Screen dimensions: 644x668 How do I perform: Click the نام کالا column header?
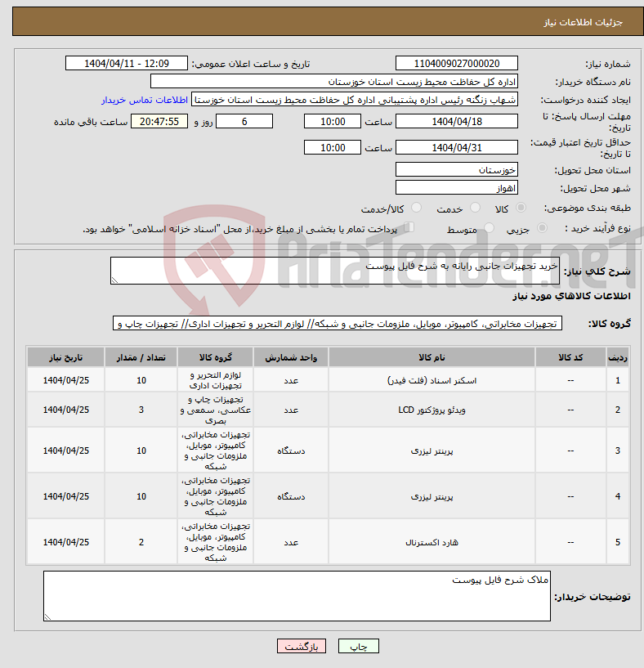432,357
